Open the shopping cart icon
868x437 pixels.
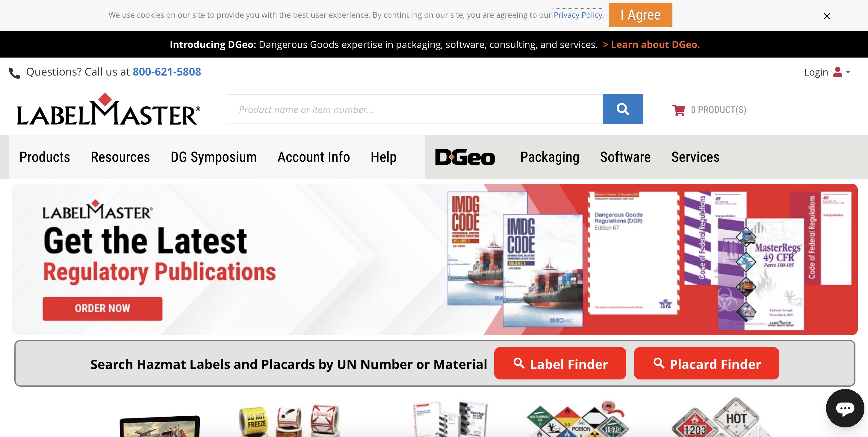pyautogui.click(x=678, y=110)
